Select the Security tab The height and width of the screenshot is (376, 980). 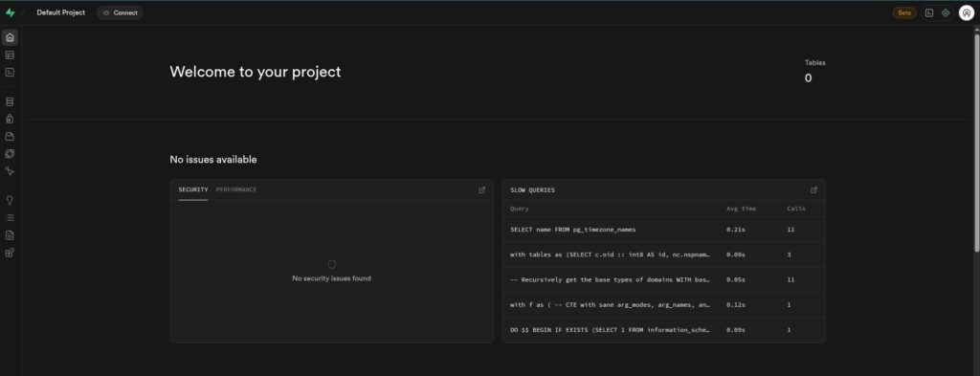193,189
